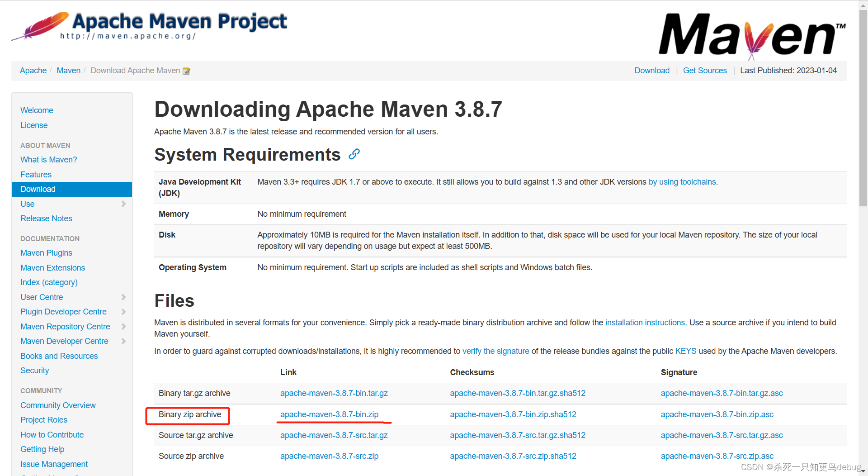Expand the Maven Developer Centre chevron

pyautogui.click(x=123, y=341)
